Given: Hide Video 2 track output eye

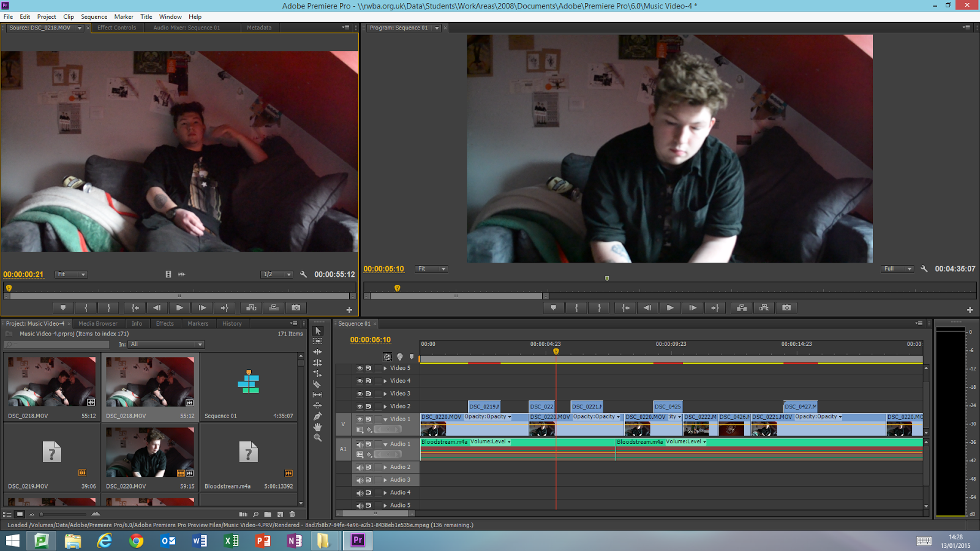Looking at the screenshot, I should (x=360, y=407).
